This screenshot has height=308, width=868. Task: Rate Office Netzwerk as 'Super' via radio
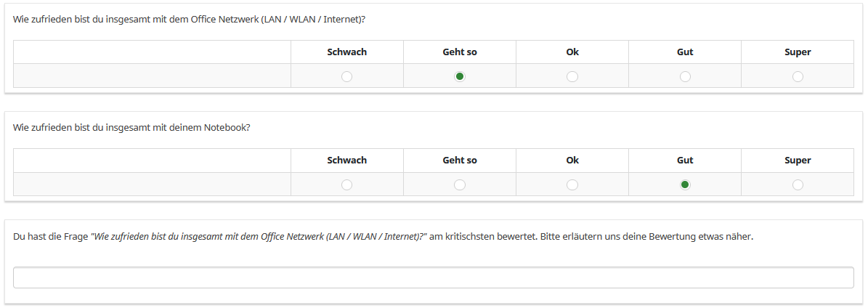pyautogui.click(x=798, y=76)
